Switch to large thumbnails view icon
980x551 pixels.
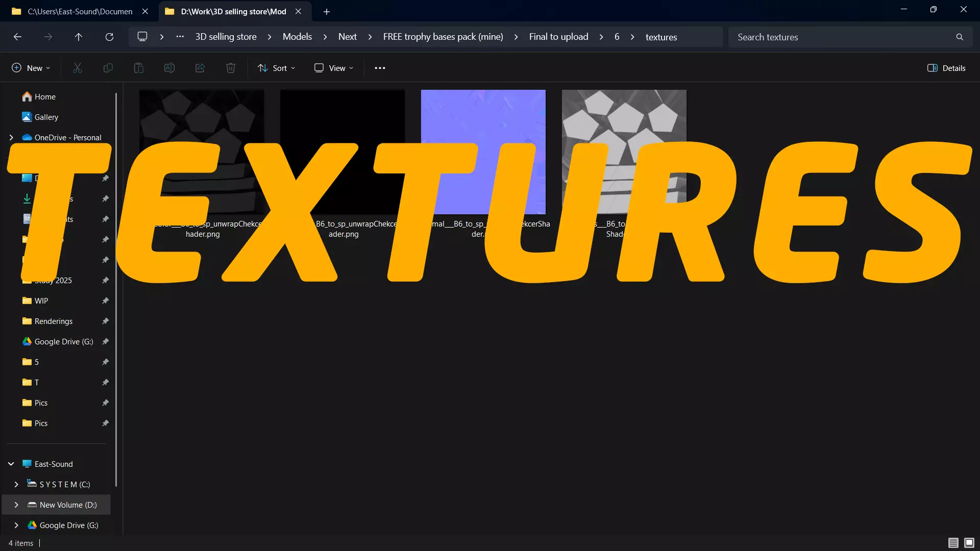[x=969, y=543]
